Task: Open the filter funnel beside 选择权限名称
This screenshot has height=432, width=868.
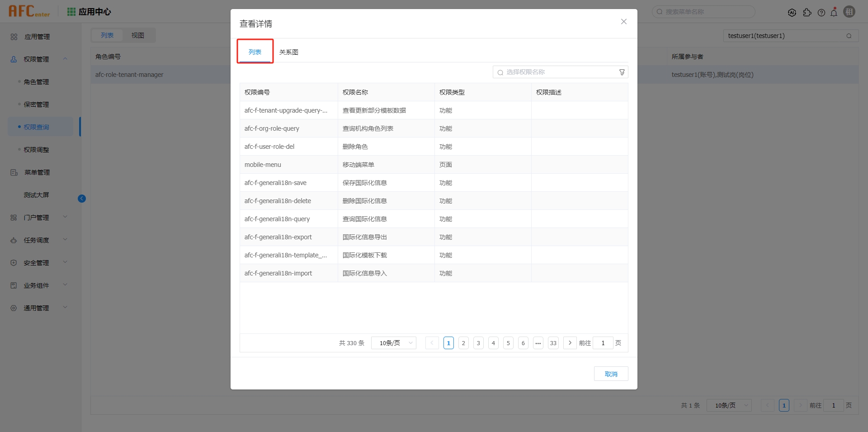Action: point(622,72)
